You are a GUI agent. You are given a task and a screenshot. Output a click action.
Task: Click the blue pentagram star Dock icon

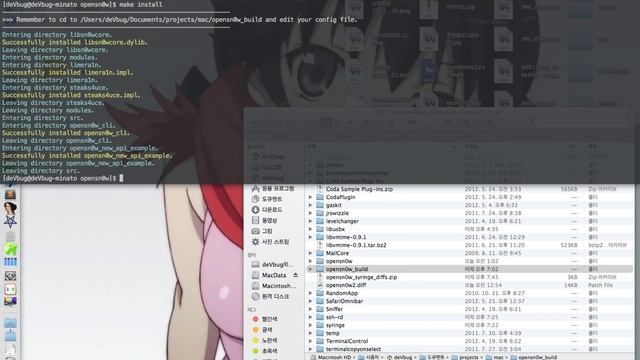pyautogui.click(x=10, y=222)
